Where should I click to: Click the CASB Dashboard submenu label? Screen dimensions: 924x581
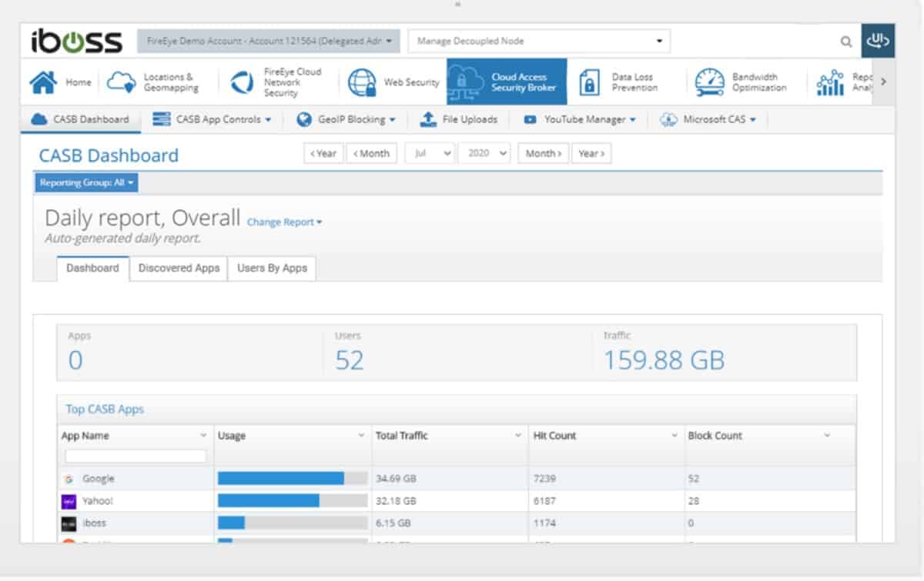pyautogui.click(x=91, y=120)
